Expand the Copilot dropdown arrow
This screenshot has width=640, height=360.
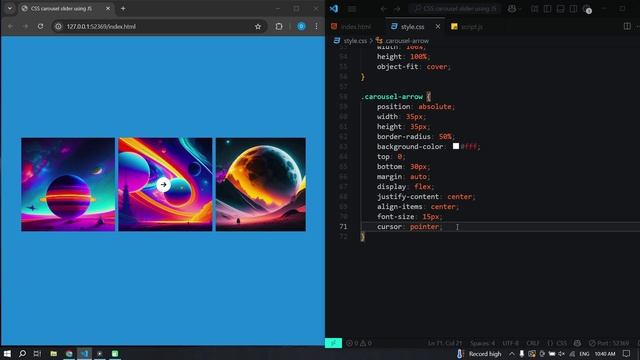coord(519,9)
